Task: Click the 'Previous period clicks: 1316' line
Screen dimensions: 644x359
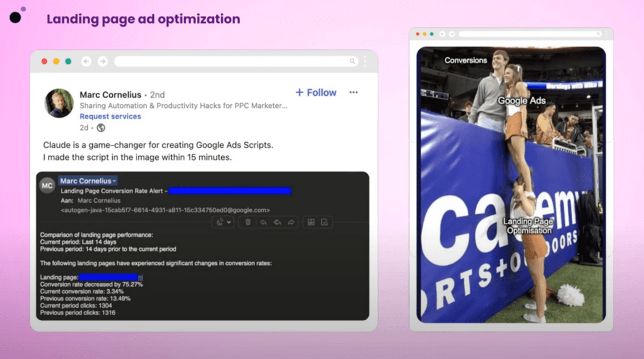Action: [78, 312]
